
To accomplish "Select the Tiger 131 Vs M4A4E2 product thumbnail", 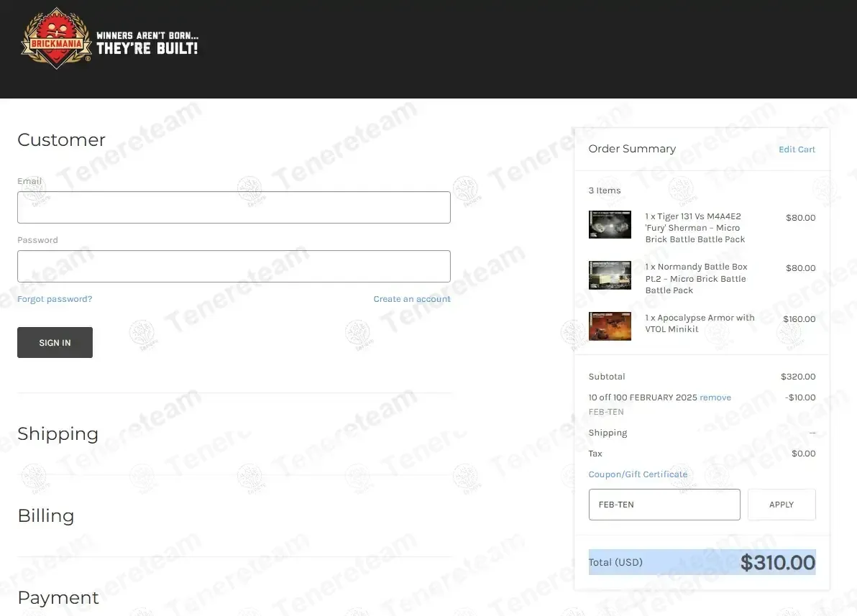I will 610,225.
